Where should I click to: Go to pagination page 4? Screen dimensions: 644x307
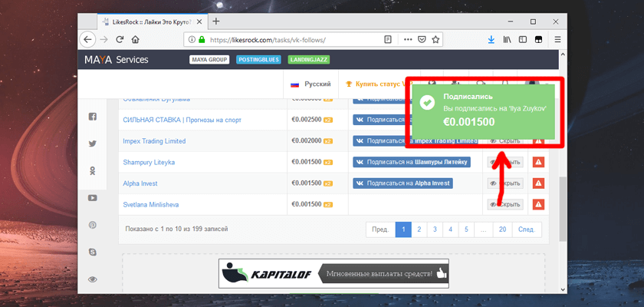(451, 229)
